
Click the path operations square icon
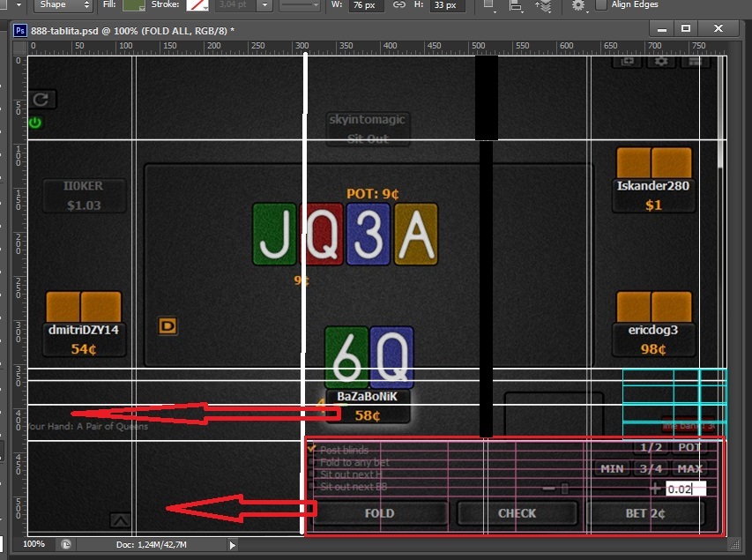(x=488, y=4)
